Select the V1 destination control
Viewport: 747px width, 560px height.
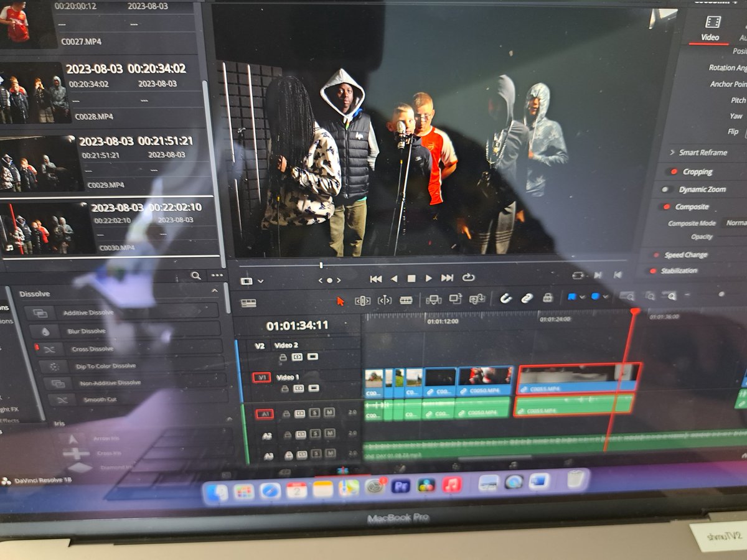pos(261,378)
